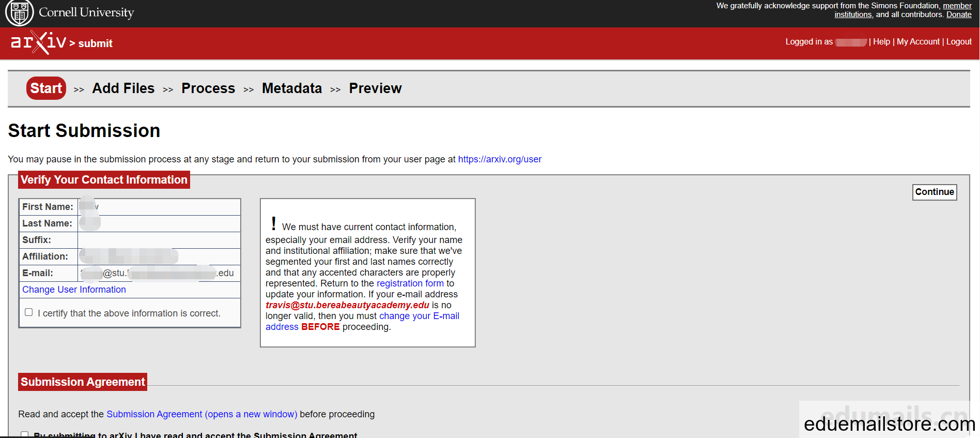This screenshot has width=980, height=438.
Task: Click the Logout link
Action: coord(959,41)
